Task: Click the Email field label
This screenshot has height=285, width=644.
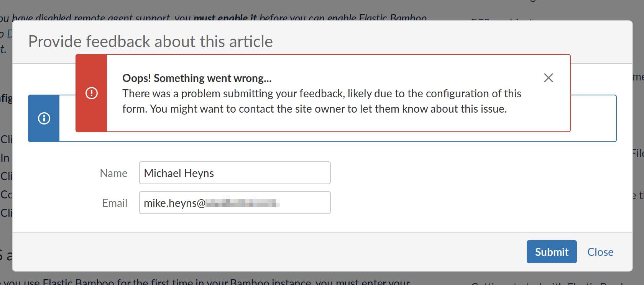Action: (x=115, y=203)
